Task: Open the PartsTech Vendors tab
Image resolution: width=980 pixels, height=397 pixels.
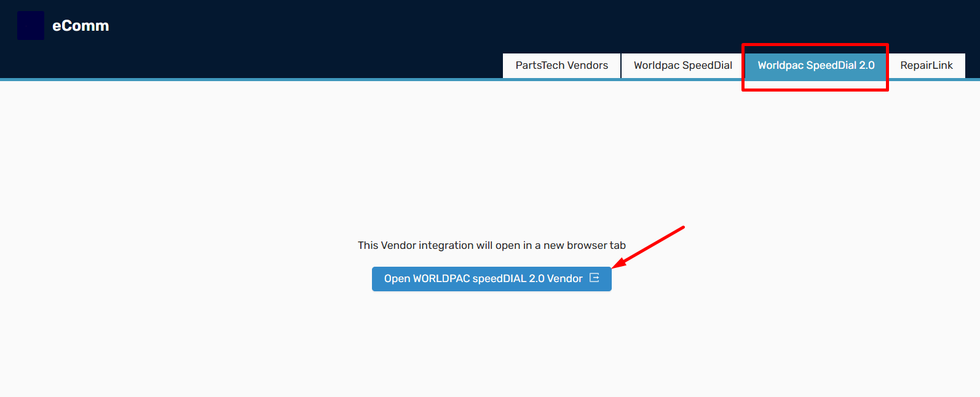Action: pos(562,66)
